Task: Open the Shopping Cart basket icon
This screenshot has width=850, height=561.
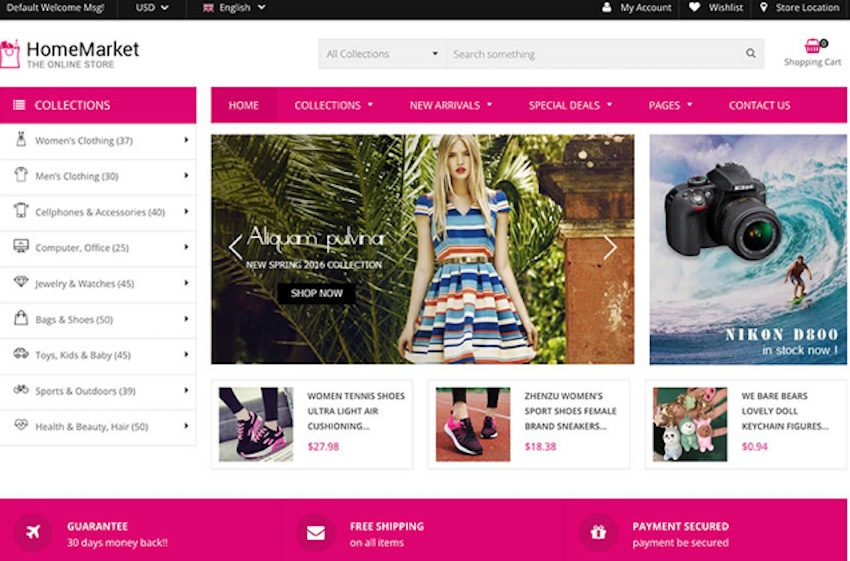Action: coord(813,46)
